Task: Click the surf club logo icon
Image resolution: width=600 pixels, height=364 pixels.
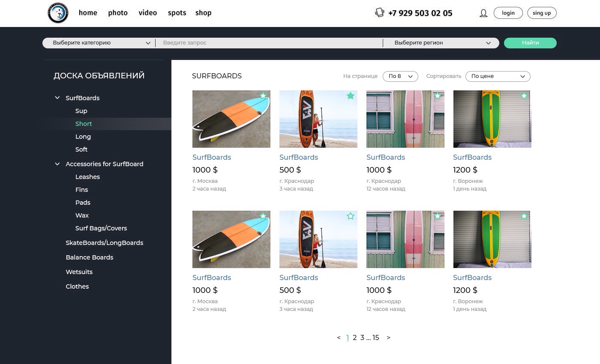Action: pyautogui.click(x=58, y=13)
